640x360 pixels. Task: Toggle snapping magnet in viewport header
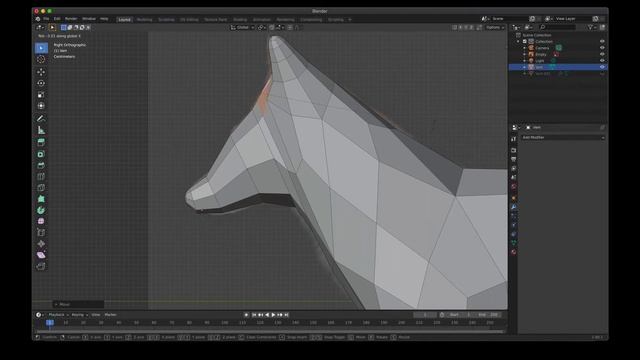[272, 27]
